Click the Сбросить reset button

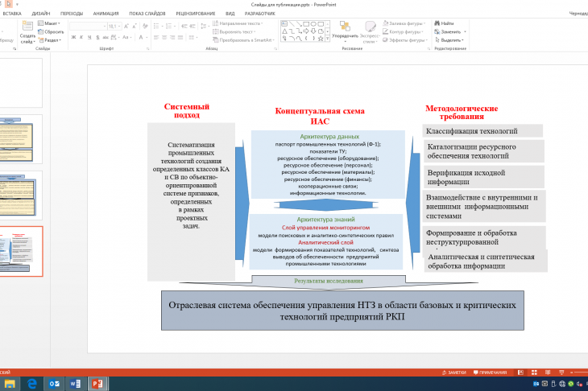(x=51, y=32)
